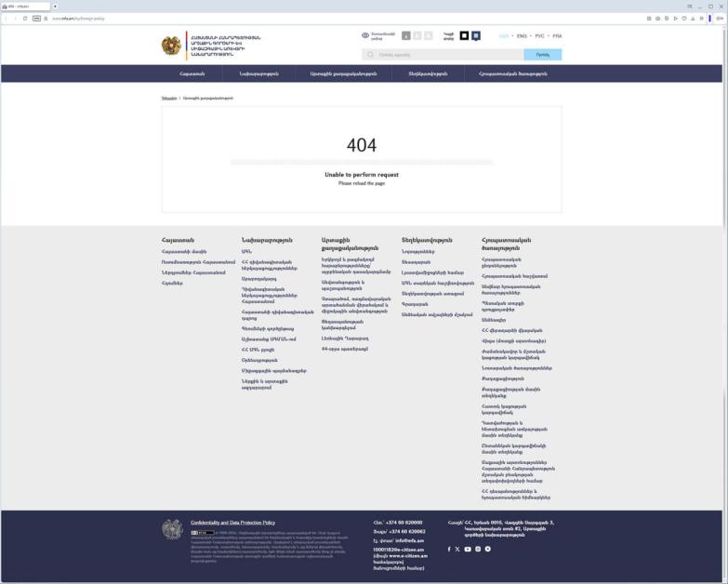Open the X (Twitter) social icon
Viewport: 728px width, 584px height.
457,550
